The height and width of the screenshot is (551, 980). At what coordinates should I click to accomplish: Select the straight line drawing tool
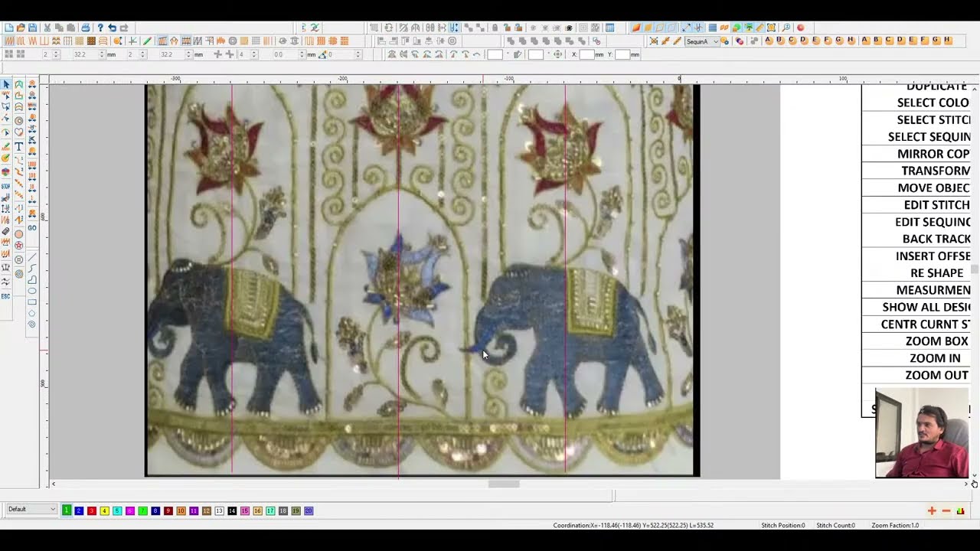[32, 257]
